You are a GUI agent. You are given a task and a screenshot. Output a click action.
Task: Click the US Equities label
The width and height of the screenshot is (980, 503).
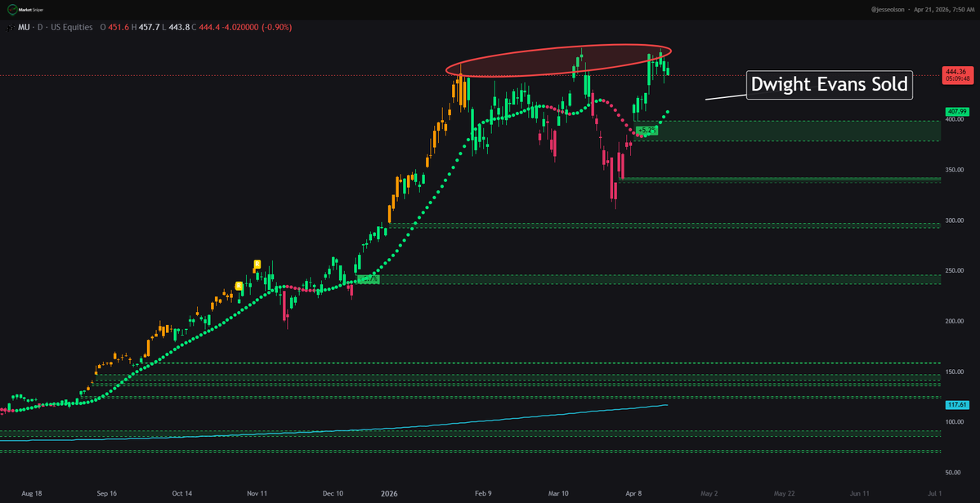[72, 28]
